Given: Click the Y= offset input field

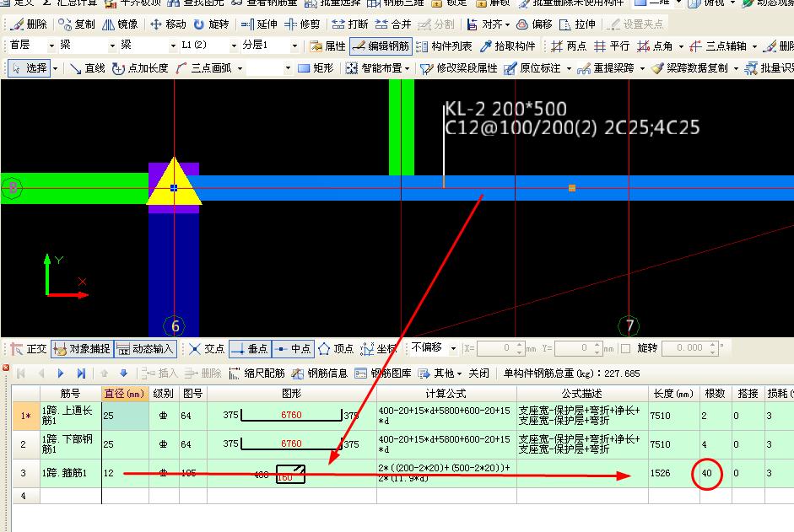Looking at the screenshot, I should pyautogui.click(x=578, y=348).
